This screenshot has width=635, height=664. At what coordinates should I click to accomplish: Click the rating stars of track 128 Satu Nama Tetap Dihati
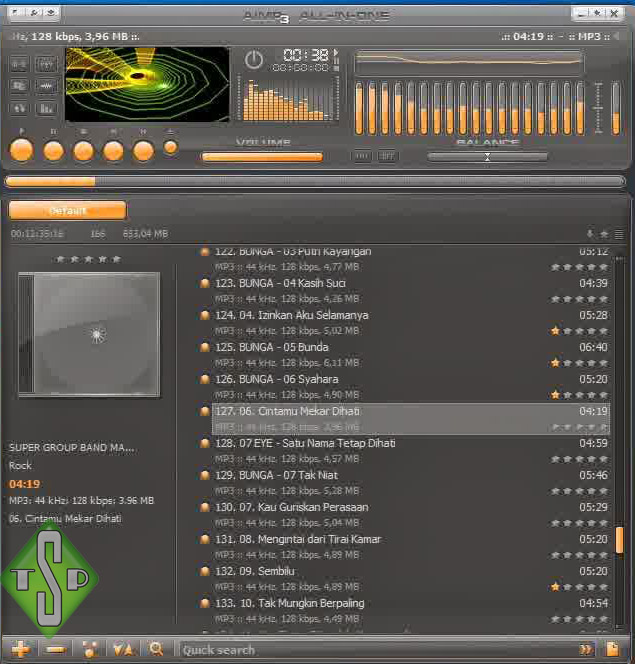tap(579, 459)
